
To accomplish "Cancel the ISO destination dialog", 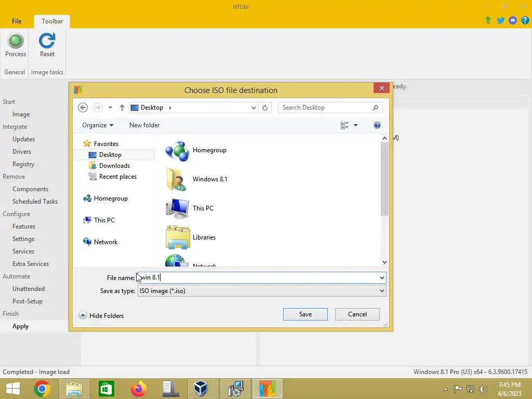I will click(357, 314).
